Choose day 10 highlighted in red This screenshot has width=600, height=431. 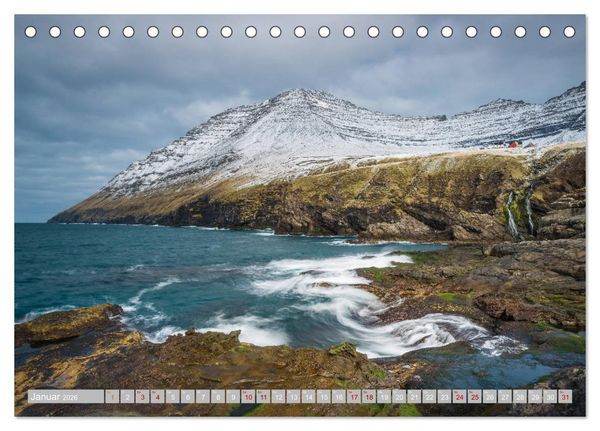coord(248,397)
